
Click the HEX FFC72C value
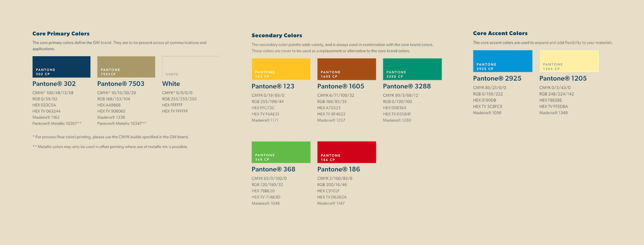263,108
